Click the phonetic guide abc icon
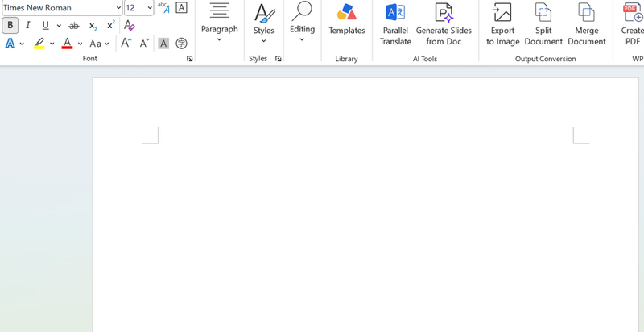Image resolution: width=644 pixels, height=332 pixels. (163, 7)
